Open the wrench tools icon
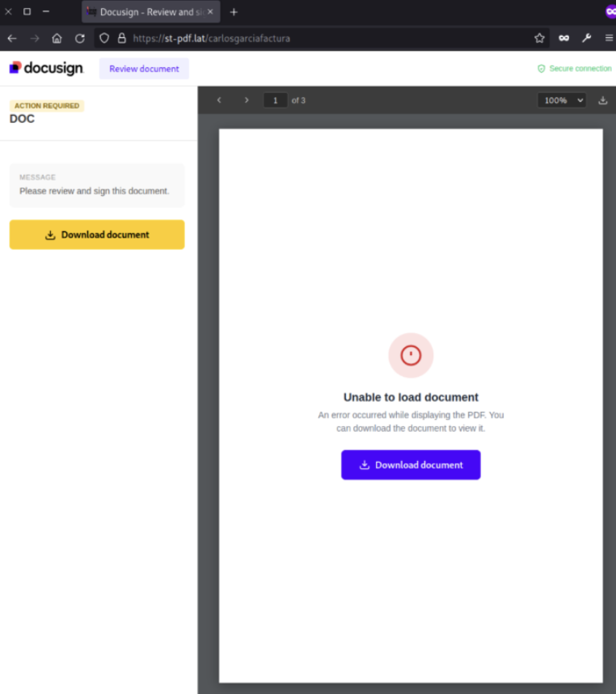616x694 pixels. [586, 39]
